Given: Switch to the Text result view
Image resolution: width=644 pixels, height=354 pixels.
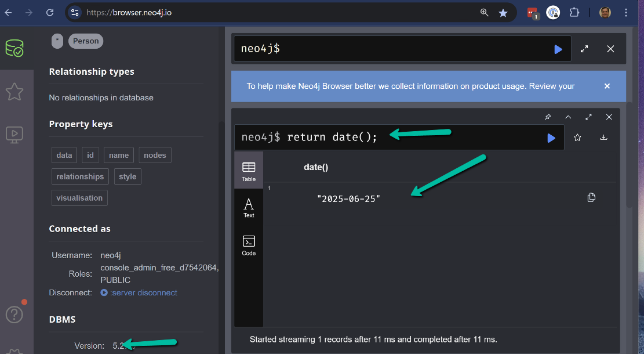Looking at the screenshot, I should point(249,208).
